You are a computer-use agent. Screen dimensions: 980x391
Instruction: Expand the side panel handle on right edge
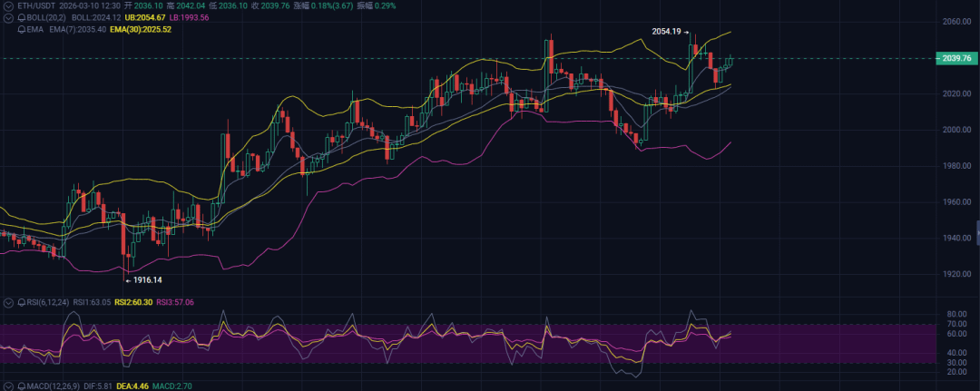977,231
